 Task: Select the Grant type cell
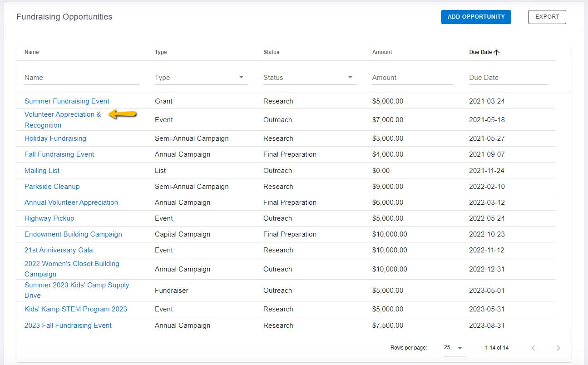(163, 101)
